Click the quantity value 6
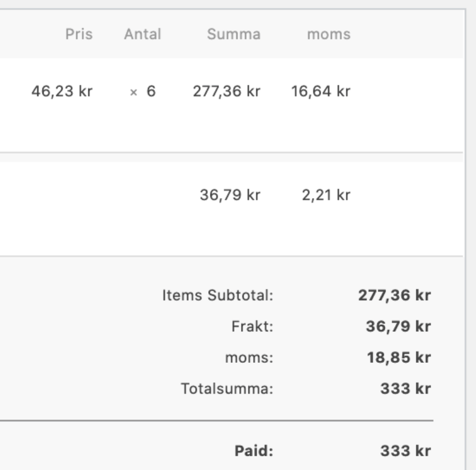476x470 pixels. pyautogui.click(x=151, y=91)
